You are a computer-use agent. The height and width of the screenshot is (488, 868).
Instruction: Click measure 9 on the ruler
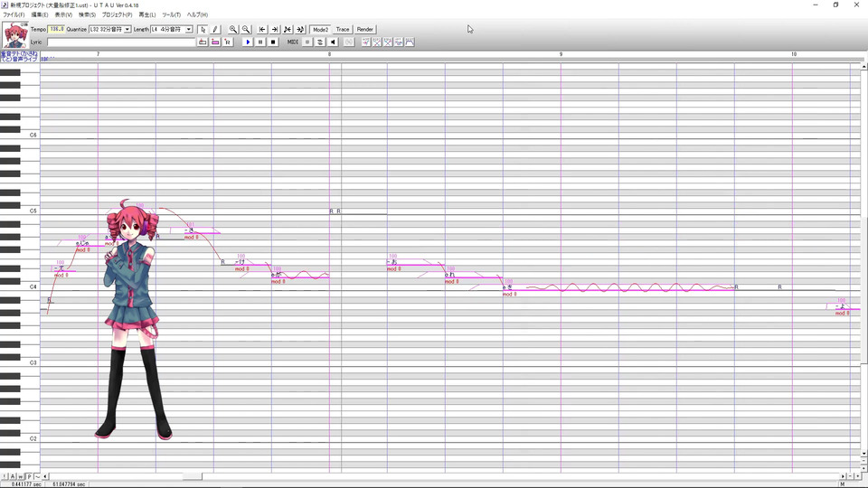point(561,54)
